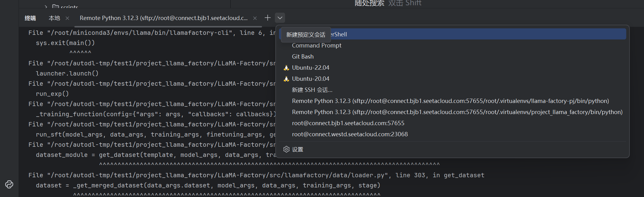Click the Ubuntu-20.04 penguin icon
Screen dimensions: 644x197
[x=286, y=79]
